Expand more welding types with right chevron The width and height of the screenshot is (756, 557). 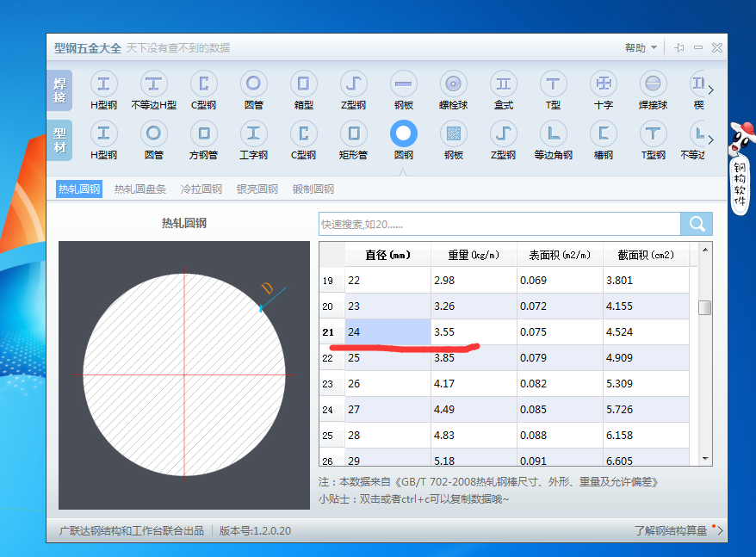click(x=710, y=90)
